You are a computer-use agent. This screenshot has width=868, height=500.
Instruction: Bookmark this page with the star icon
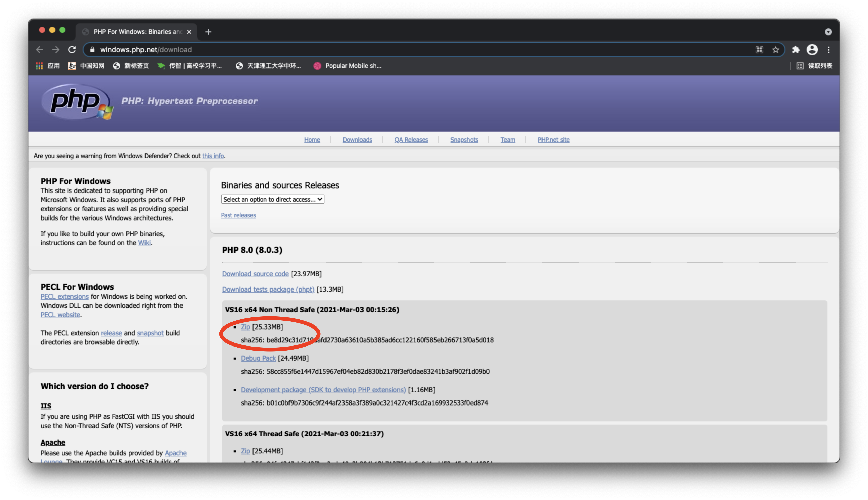click(x=775, y=50)
